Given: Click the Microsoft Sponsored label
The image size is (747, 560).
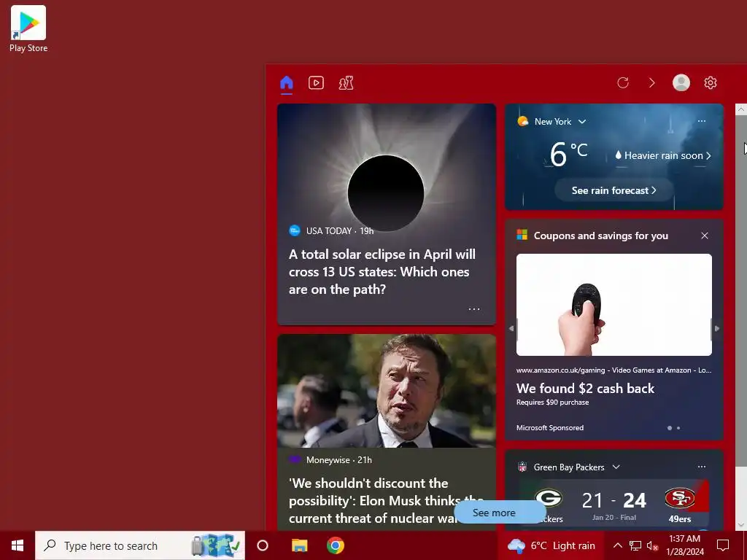Looking at the screenshot, I should [x=550, y=427].
